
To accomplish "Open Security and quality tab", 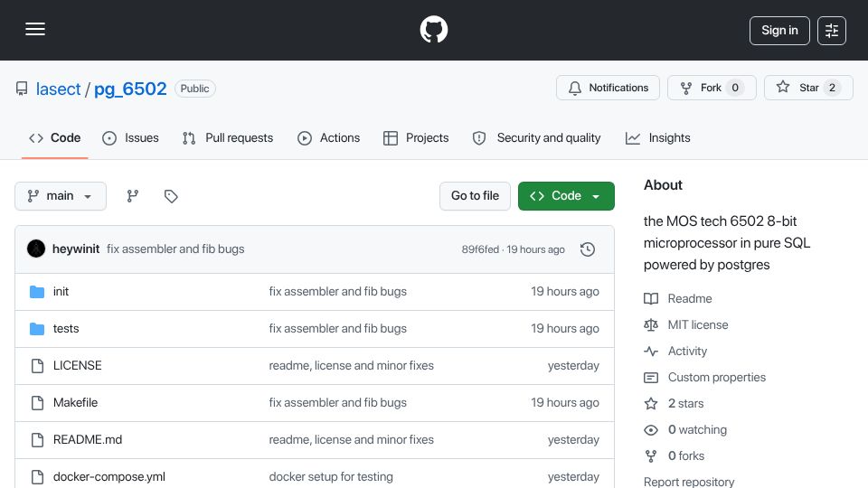I will [536, 137].
